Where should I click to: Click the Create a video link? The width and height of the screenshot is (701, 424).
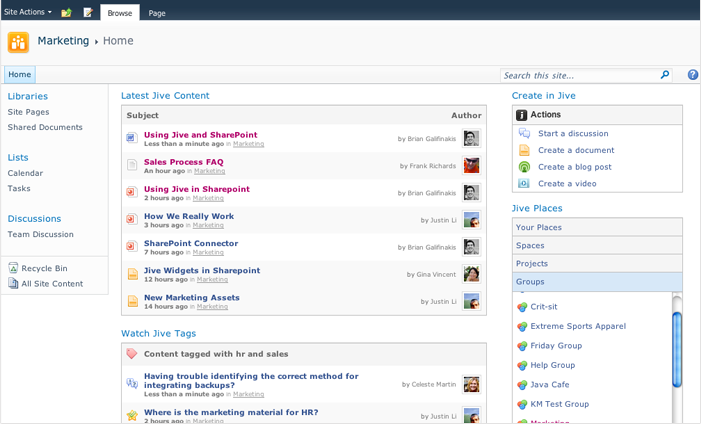point(567,183)
